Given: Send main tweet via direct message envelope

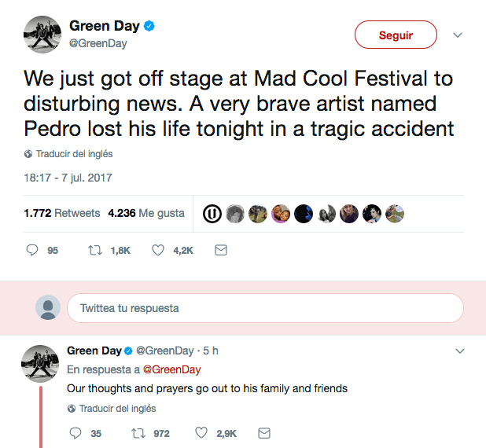Looking at the screenshot, I should pos(221,251).
